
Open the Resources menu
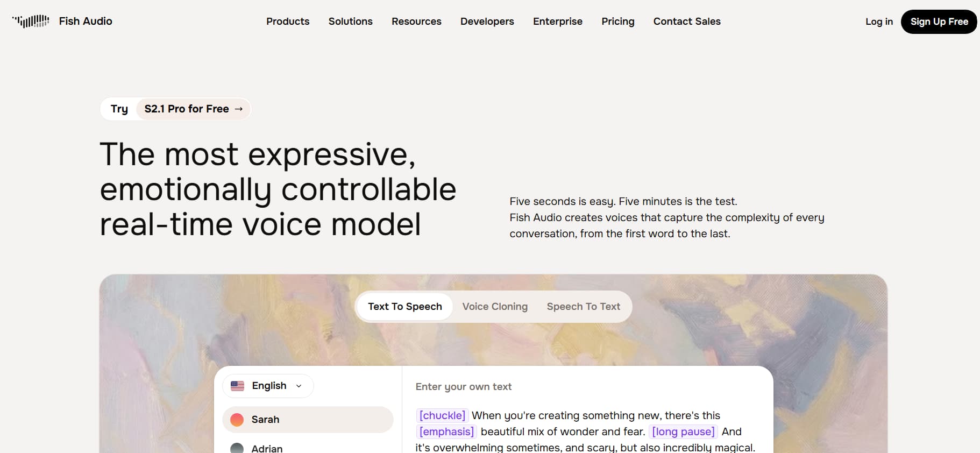point(416,22)
